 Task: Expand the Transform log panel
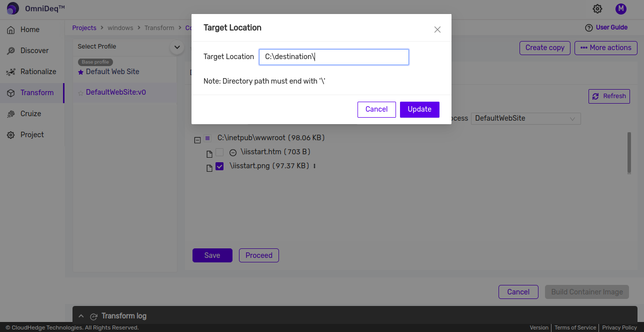coord(81,316)
